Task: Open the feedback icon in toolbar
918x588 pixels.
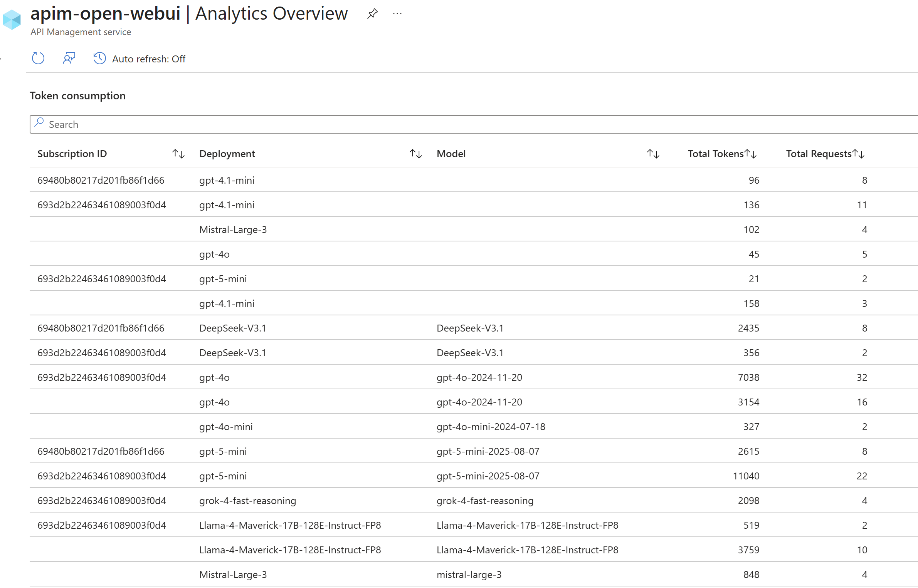Action: click(69, 59)
